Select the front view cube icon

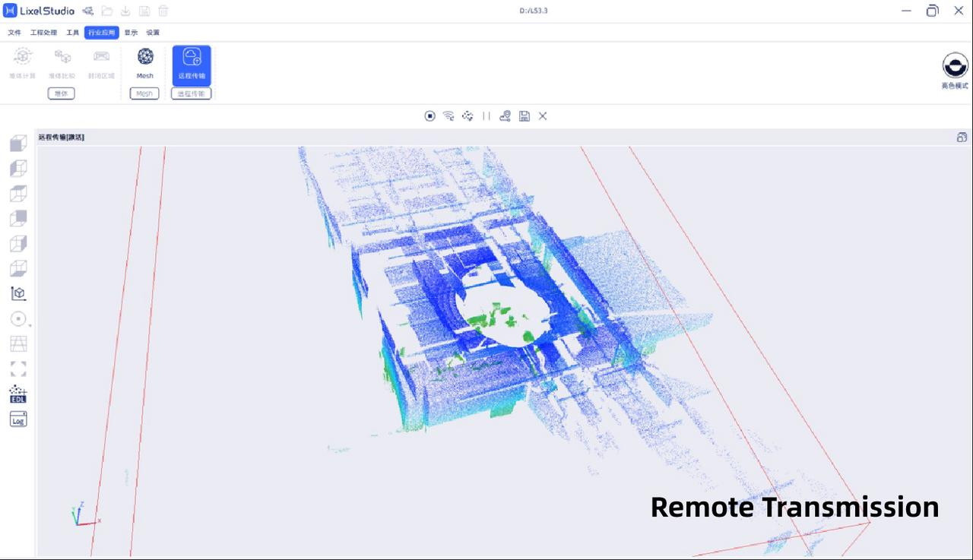[x=18, y=143]
